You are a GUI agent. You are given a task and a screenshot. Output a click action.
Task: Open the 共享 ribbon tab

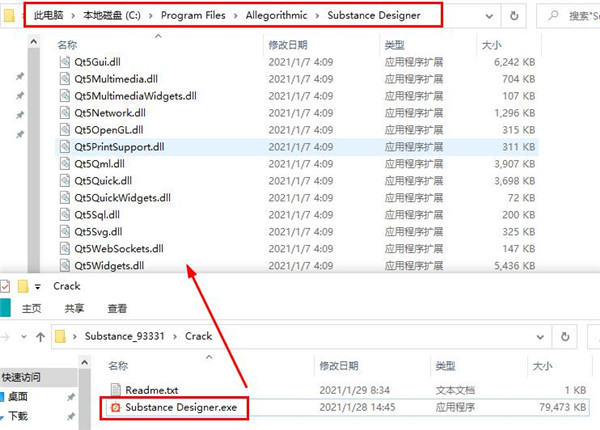pyautogui.click(x=74, y=308)
